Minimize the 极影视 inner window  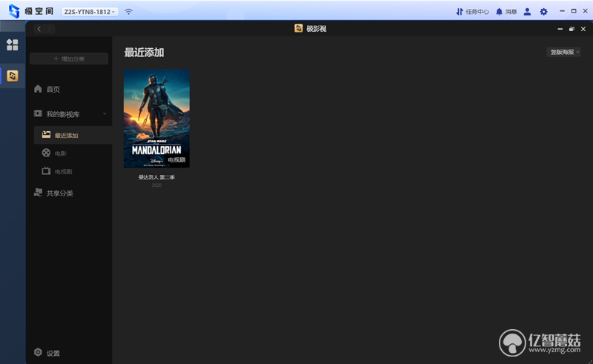coord(560,29)
